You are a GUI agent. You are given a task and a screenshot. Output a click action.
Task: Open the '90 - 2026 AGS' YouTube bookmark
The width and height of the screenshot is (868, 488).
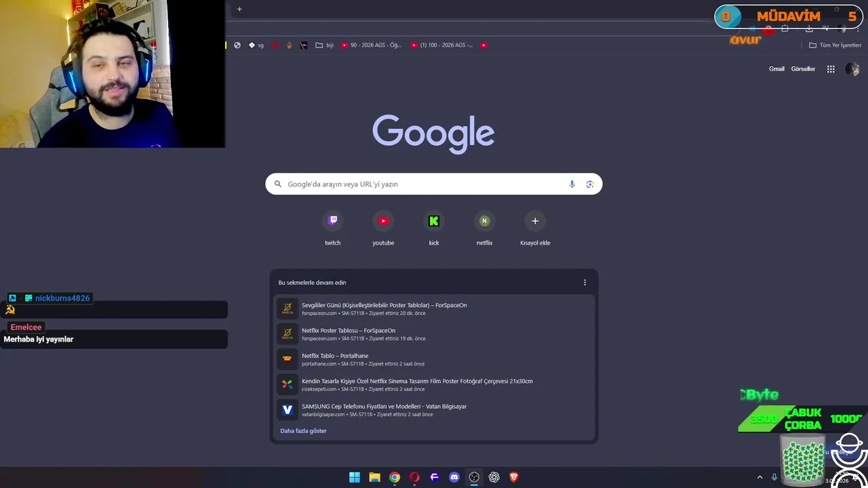coord(372,45)
